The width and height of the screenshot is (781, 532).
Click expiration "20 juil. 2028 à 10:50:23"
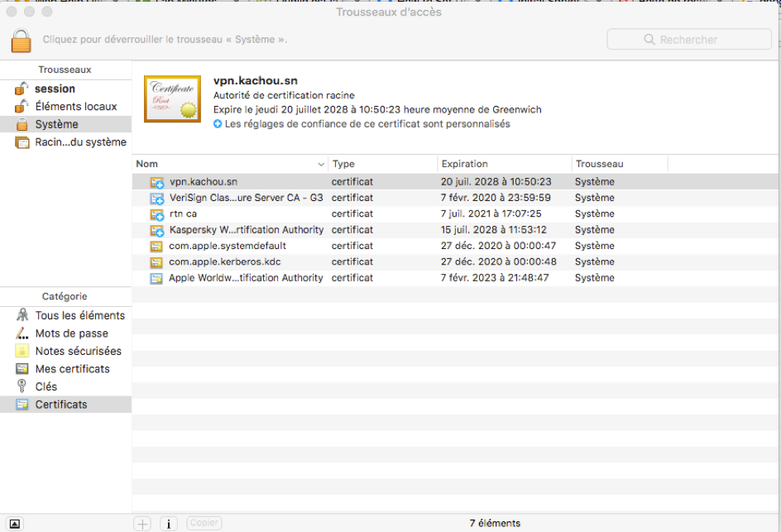pos(496,182)
